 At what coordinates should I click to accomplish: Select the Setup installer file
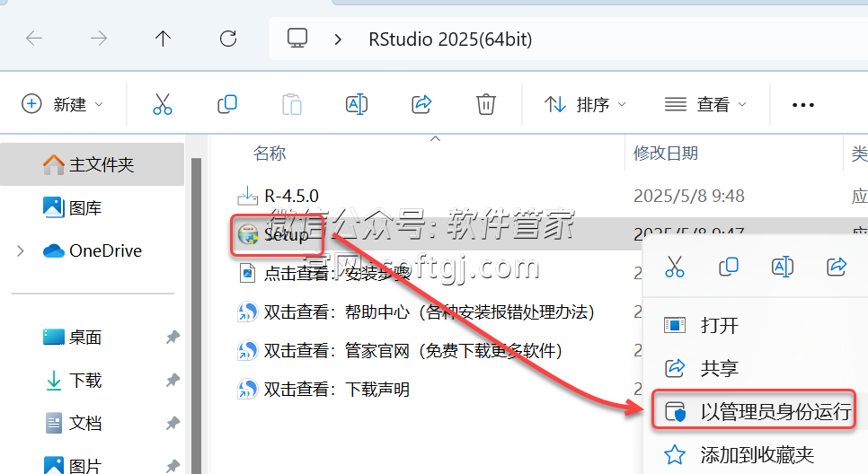(286, 234)
